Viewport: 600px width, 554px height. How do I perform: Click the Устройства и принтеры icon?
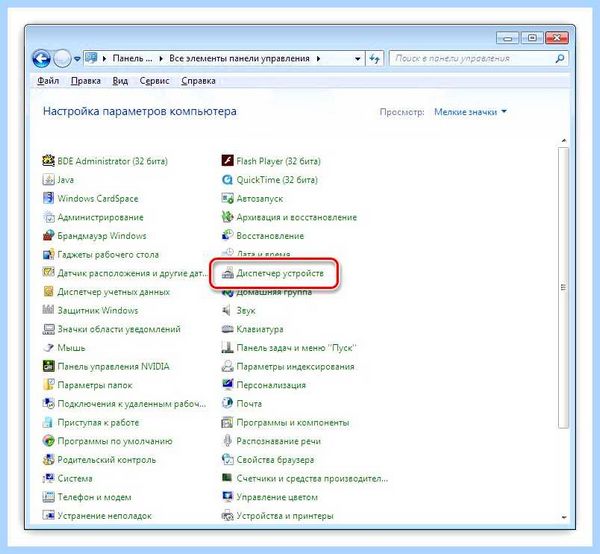[x=227, y=516]
